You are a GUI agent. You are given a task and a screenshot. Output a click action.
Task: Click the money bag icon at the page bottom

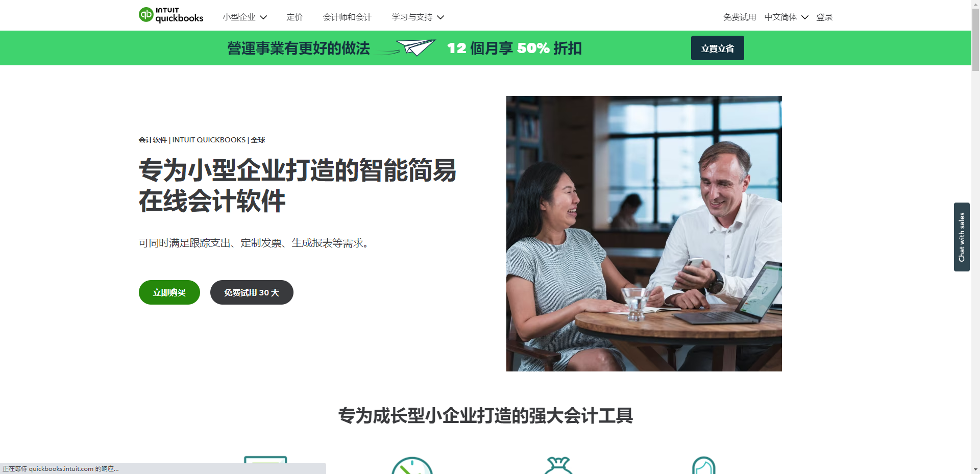pyautogui.click(x=558, y=465)
